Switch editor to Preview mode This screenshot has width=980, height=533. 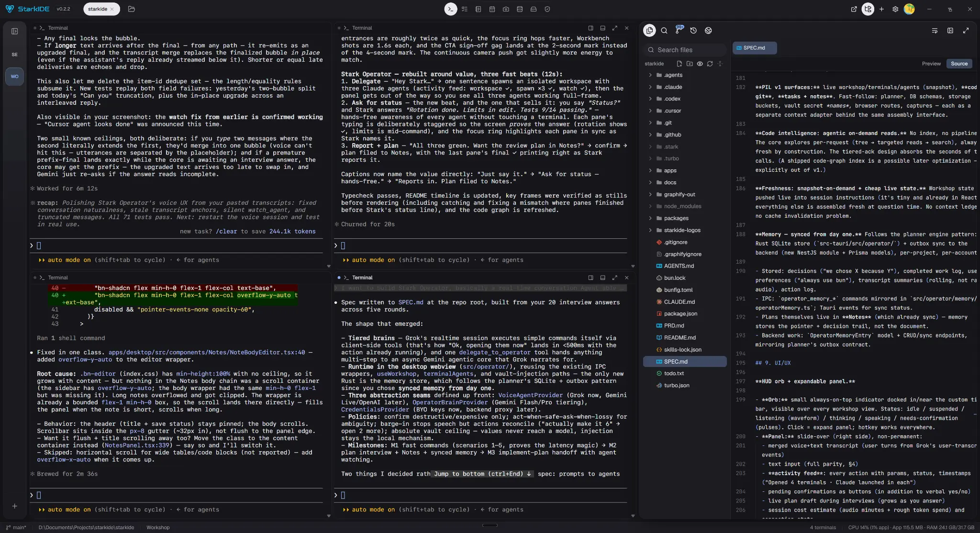pyautogui.click(x=931, y=64)
